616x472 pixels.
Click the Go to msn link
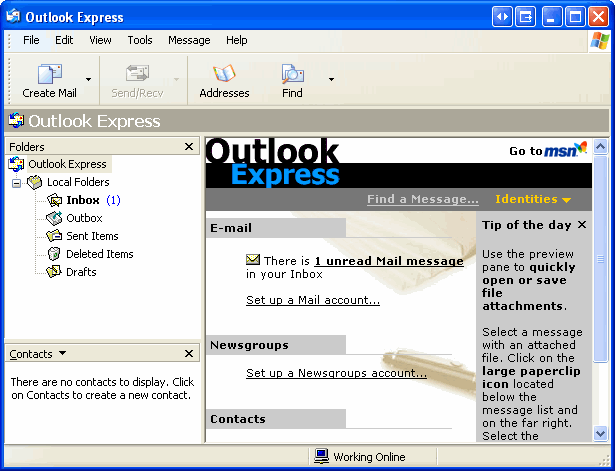coord(548,150)
